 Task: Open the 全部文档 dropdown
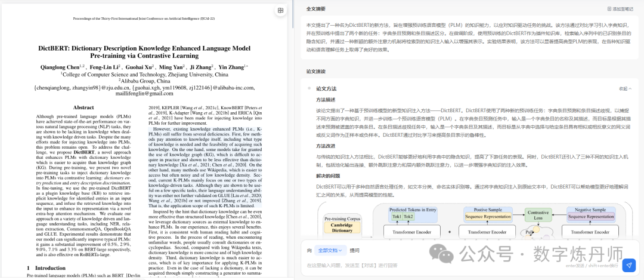coord(330,250)
